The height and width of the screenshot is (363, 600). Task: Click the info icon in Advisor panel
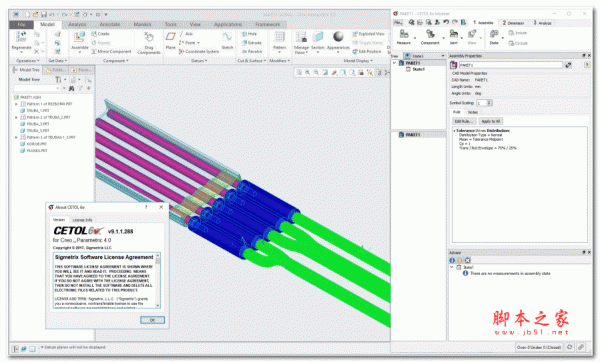452,260
